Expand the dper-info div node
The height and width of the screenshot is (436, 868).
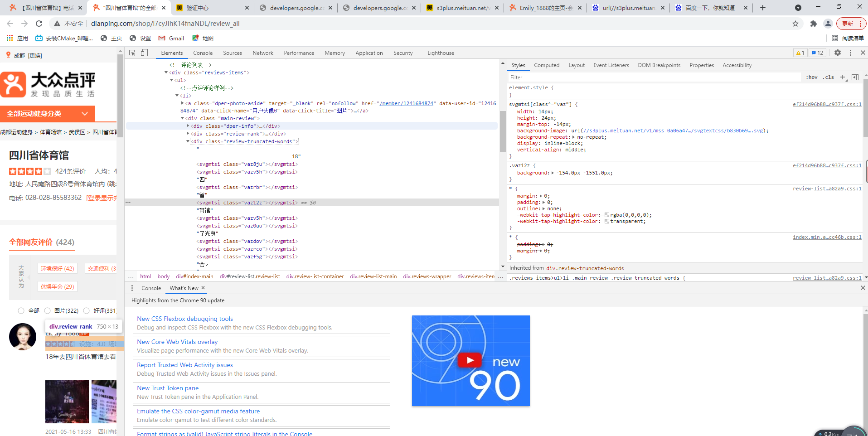click(x=188, y=126)
